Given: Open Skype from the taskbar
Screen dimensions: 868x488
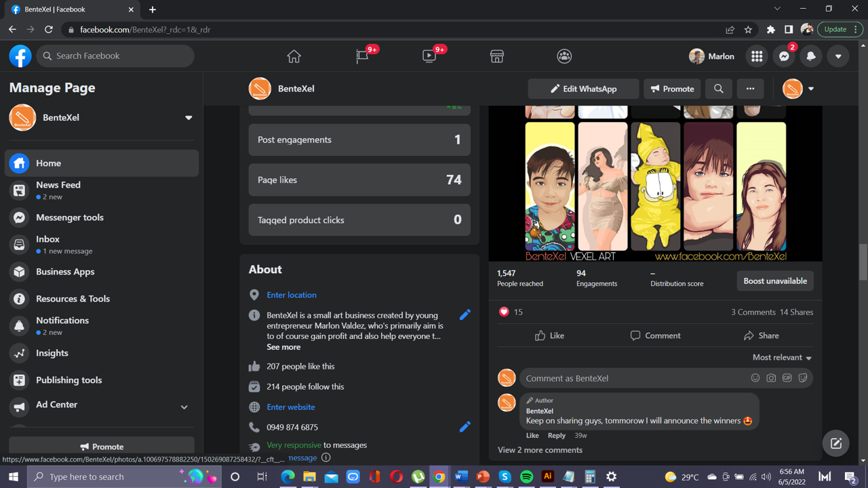Looking at the screenshot, I should [505, 477].
